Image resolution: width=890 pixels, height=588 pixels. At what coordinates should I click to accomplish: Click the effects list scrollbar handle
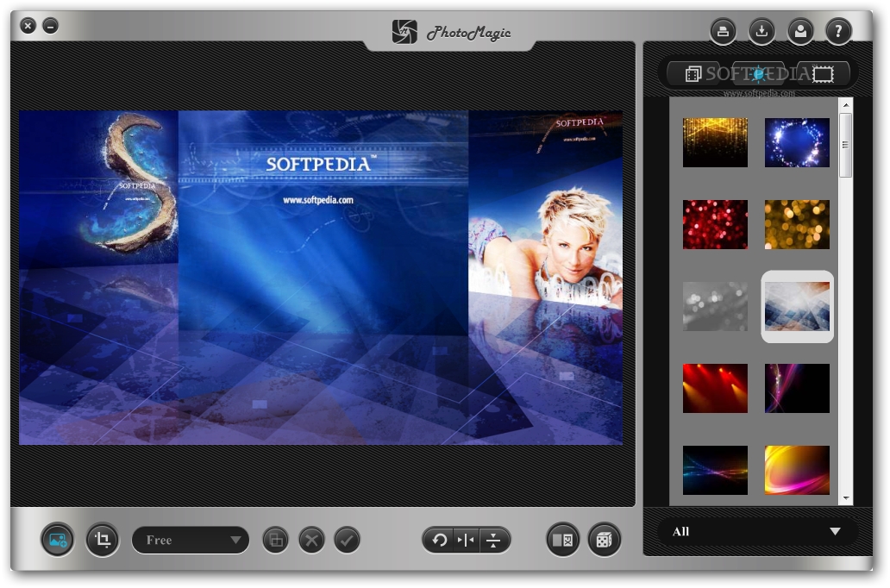point(846,146)
